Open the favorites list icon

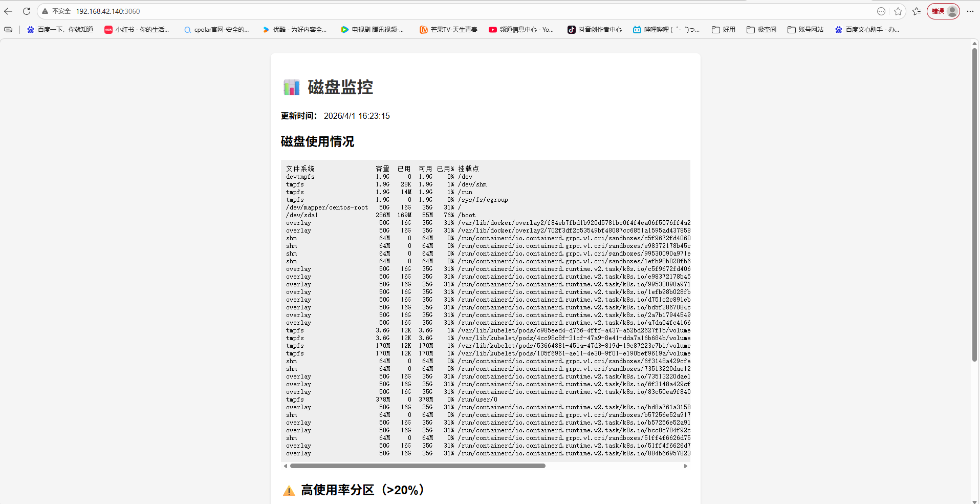click(917, 11)
